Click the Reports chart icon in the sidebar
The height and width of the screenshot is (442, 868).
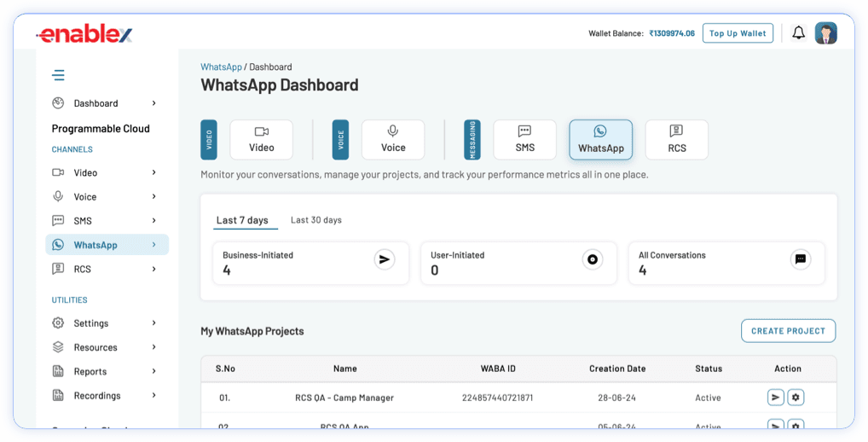[x=58, y=371]
